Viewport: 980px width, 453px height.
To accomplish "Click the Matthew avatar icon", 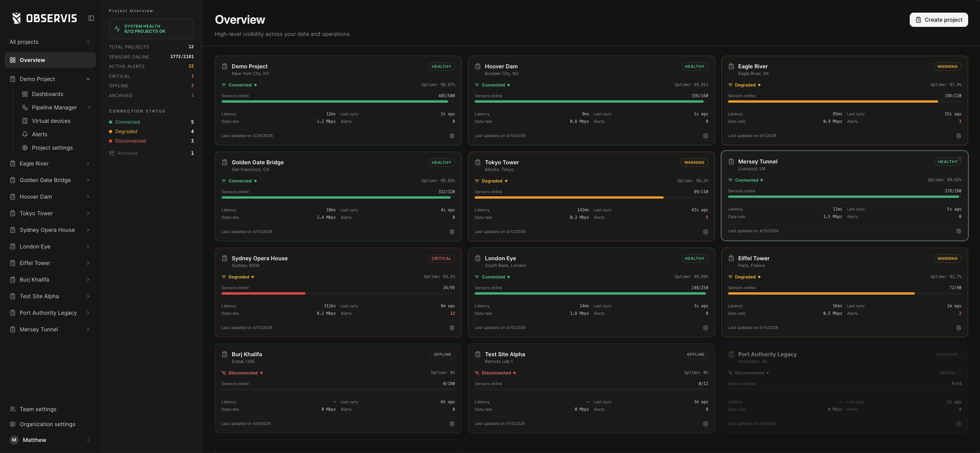I will coord(14,440).
